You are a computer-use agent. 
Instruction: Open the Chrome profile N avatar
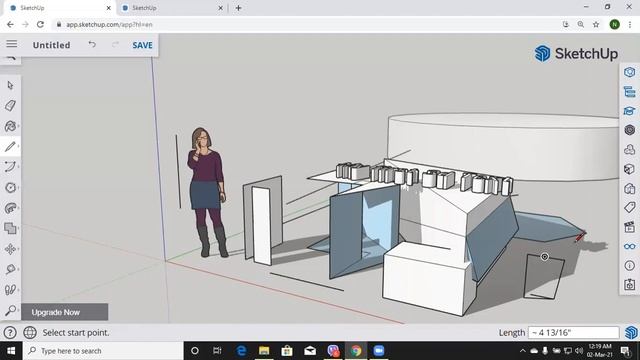pos(615,24)
